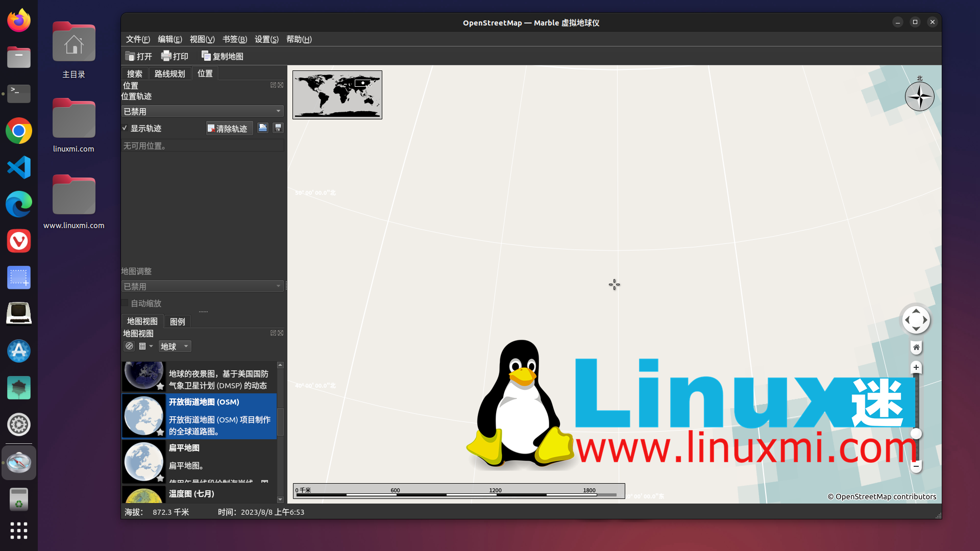Open the grid view options dropdown

[146, 346]
